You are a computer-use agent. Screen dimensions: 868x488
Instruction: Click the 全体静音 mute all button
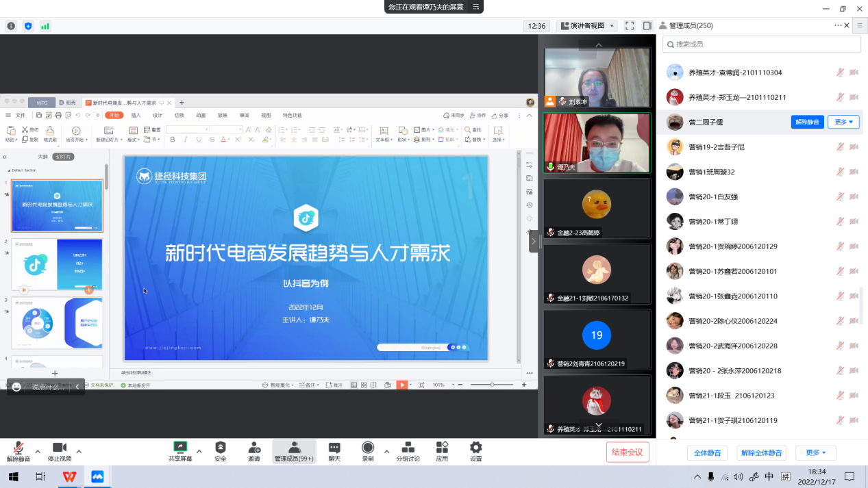[x=707, y=453]
